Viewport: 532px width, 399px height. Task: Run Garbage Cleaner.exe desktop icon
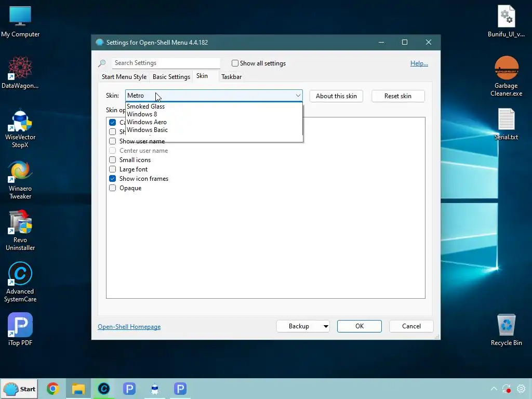506,77
